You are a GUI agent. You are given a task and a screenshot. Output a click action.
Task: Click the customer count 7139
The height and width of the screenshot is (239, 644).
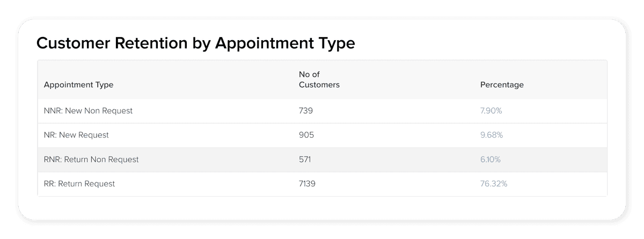point(308,184)
